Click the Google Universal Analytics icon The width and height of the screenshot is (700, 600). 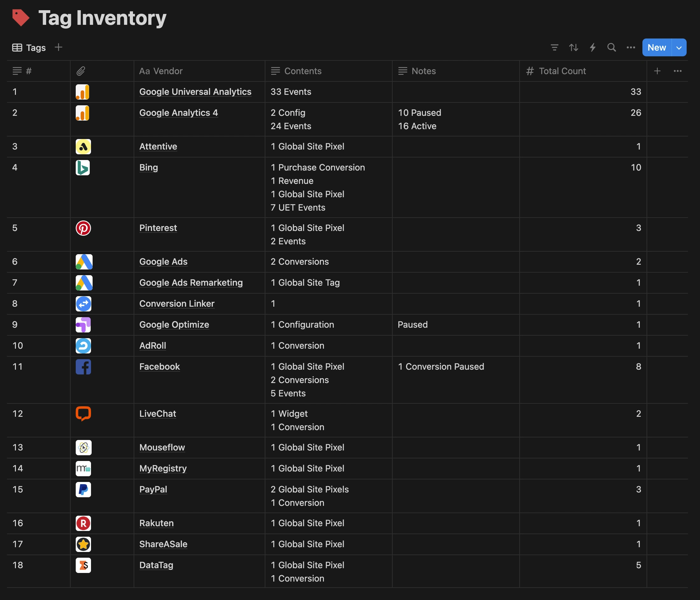(83, 91)
